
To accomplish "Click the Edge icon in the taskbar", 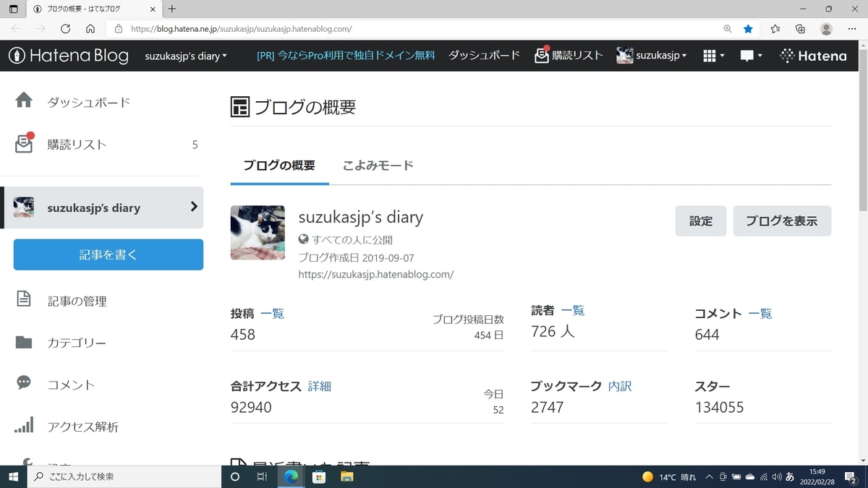I will pyautogui.click(x=291, y=476).
